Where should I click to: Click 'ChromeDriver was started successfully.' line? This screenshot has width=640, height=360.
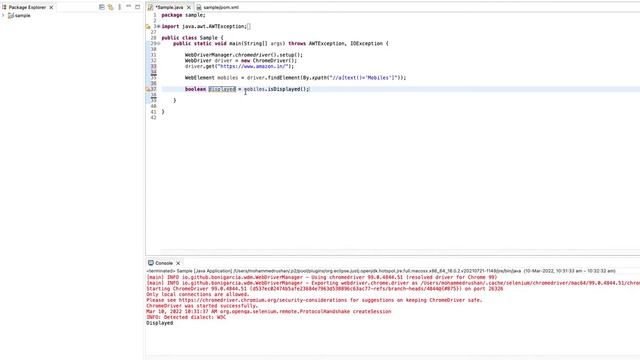(202, 306)
